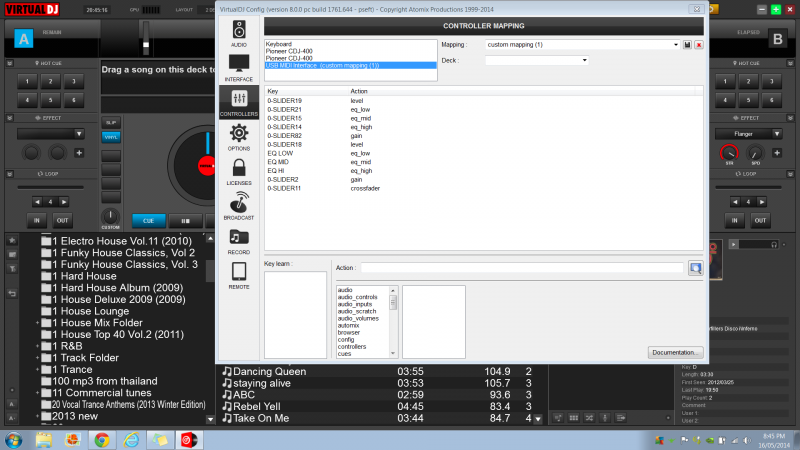Image resolution: width=800 pixels, height=450 pixels.
Task: Toggle the VINYL mode button
Action: (x=111, y=137)
